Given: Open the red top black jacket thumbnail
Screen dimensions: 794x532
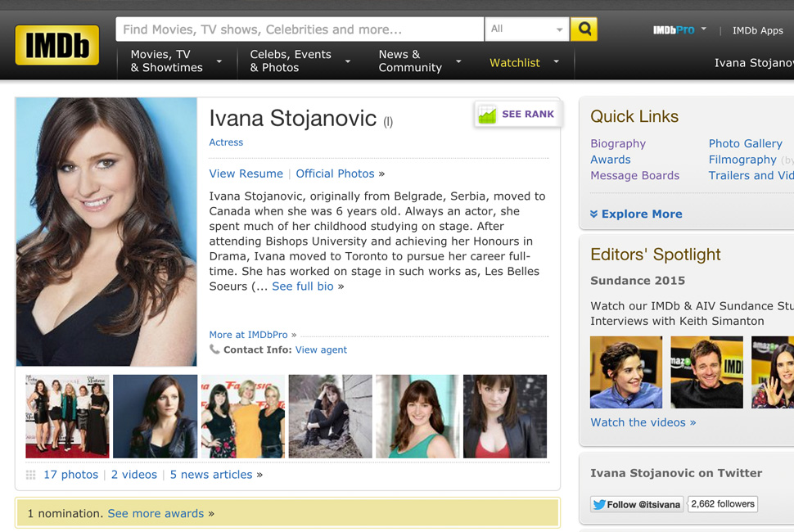Looking at the screenshot, I should 505,416.
